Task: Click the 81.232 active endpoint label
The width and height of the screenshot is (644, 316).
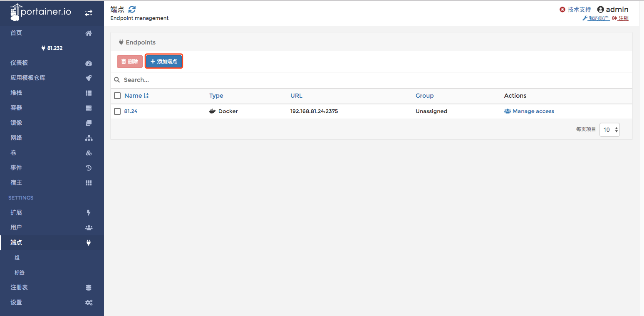Action: point(52,48)
